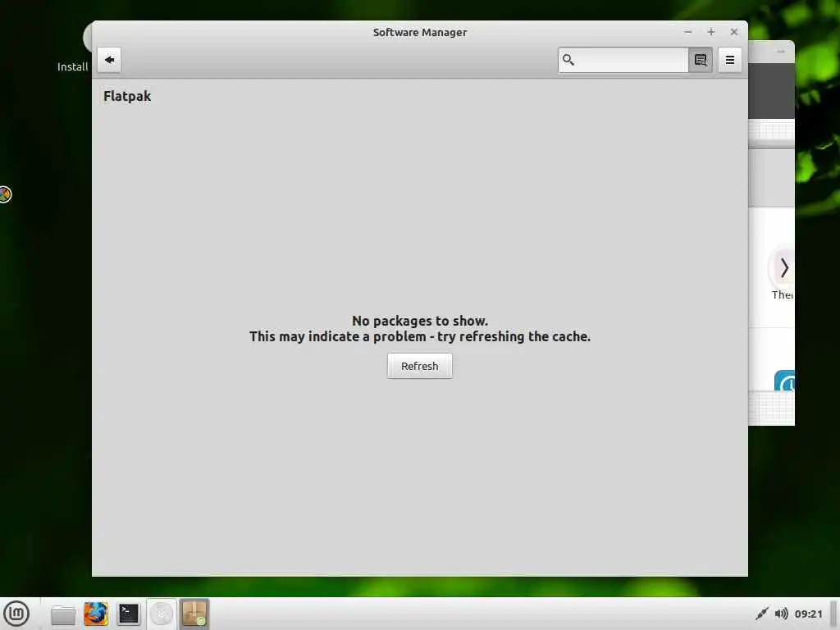Click the 09:21 clock in the panel
This screenshot has height=630, width=840.
tap(808, 614)
